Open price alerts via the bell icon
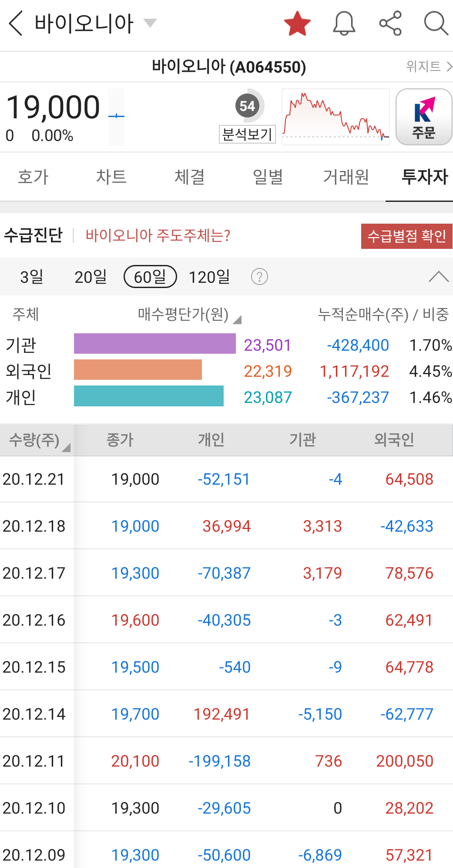Image resolution: width=453 pixels, height=868 pixels. tap(344, 23)
